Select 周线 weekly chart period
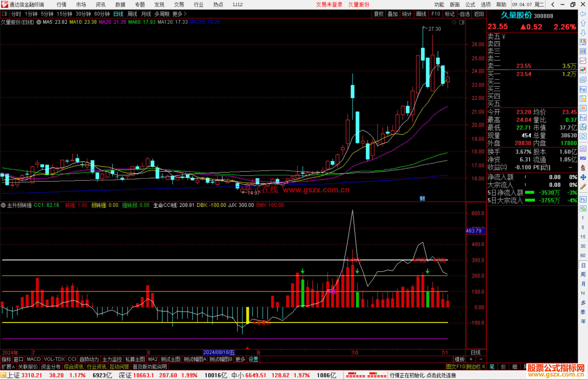Viewport: 588px width, 380px height. 132,14
